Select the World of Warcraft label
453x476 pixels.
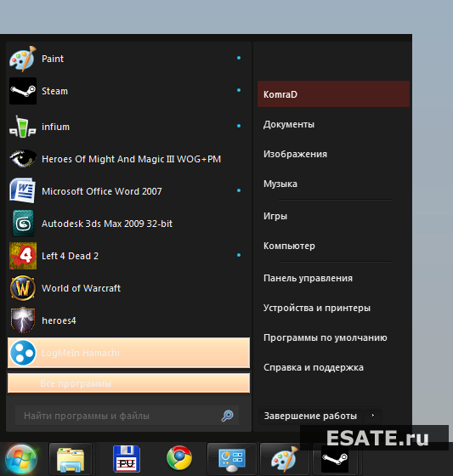[x=81, y=288]
